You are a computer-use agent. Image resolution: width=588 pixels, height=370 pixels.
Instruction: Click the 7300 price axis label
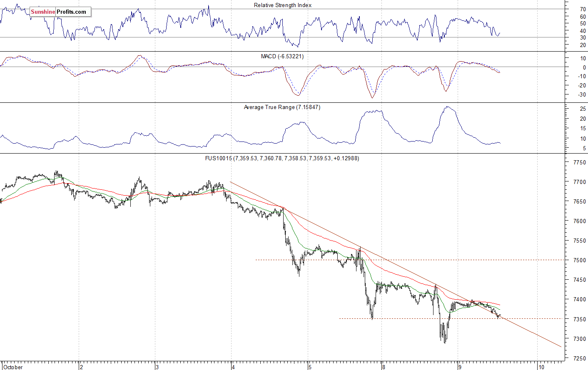[x=579, y=339]
